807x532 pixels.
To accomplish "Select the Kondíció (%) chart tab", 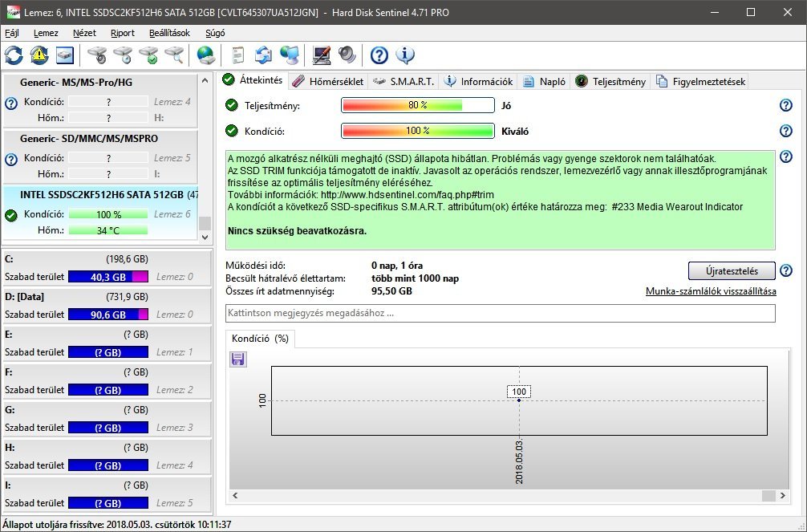I will 260,339.
